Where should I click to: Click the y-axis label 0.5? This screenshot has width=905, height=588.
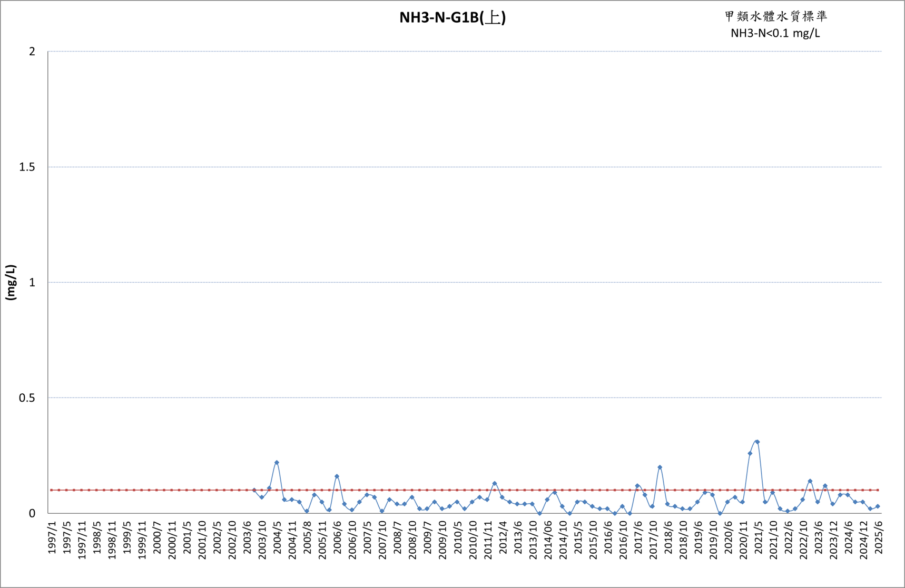27,398
